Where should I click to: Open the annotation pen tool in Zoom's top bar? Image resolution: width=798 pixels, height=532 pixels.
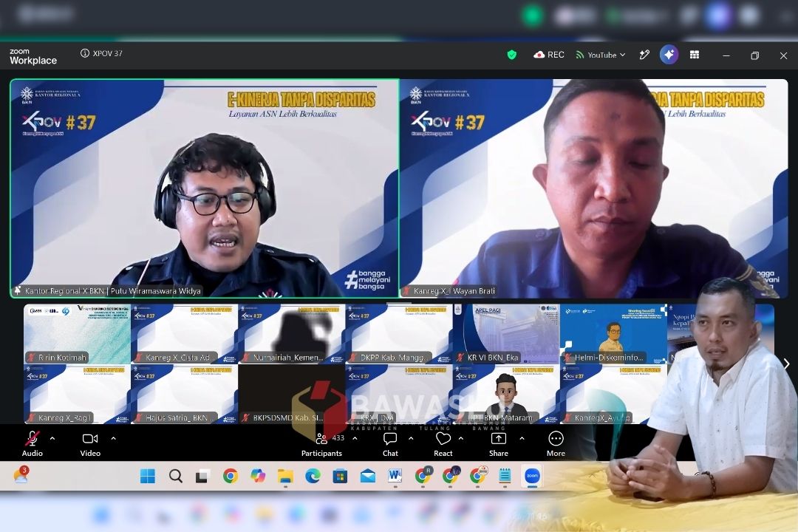(x=644, y=55)
